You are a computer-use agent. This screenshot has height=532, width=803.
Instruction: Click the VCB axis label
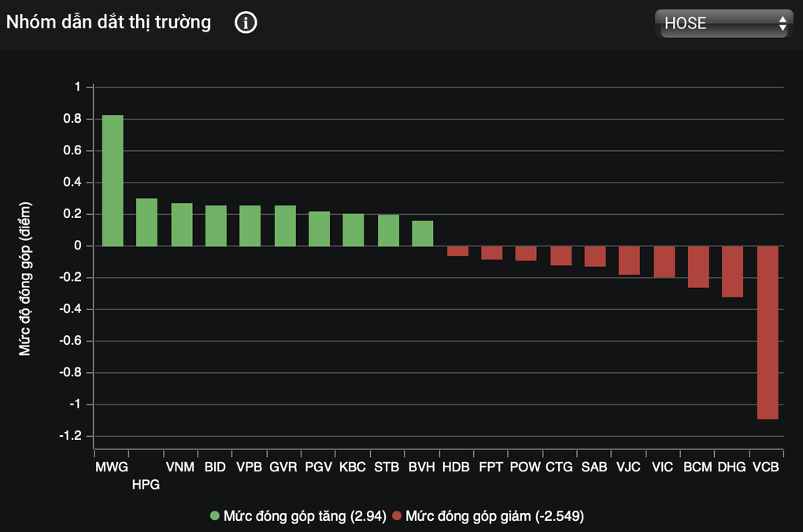click(x=765, y=467)
